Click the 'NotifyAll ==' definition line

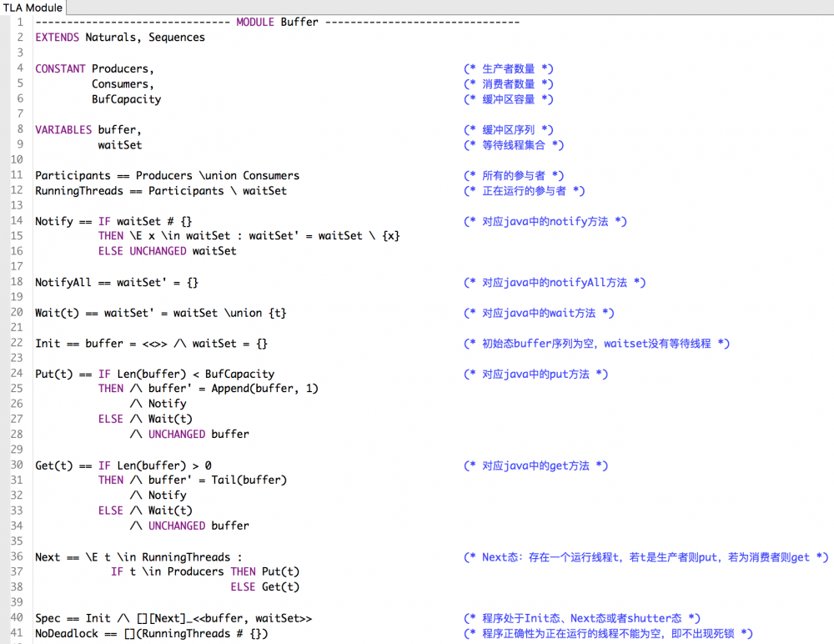point(117,283)
